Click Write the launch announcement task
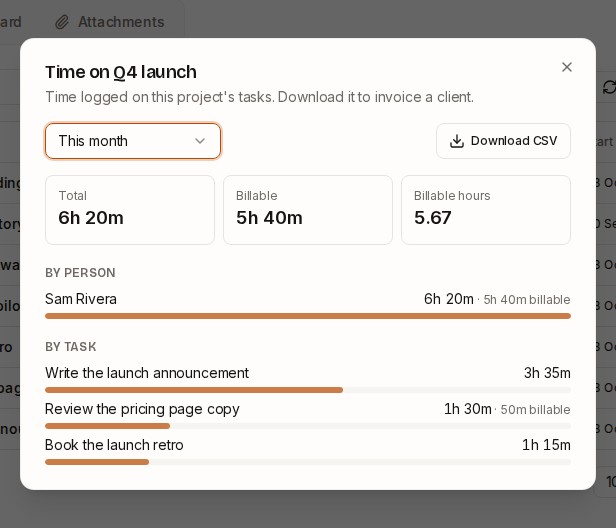Screen dimensions: 616x528 pos(147,373)
